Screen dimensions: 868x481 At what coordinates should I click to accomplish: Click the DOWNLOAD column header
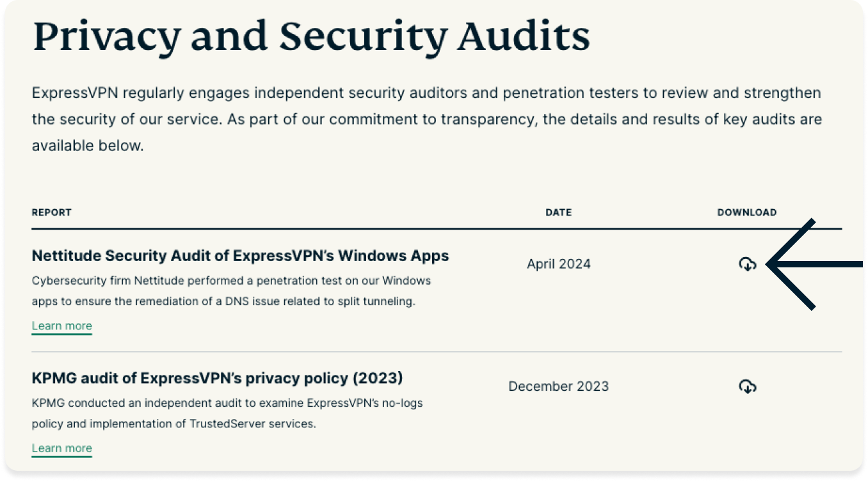pyautogui.click(x=747, y=212)
